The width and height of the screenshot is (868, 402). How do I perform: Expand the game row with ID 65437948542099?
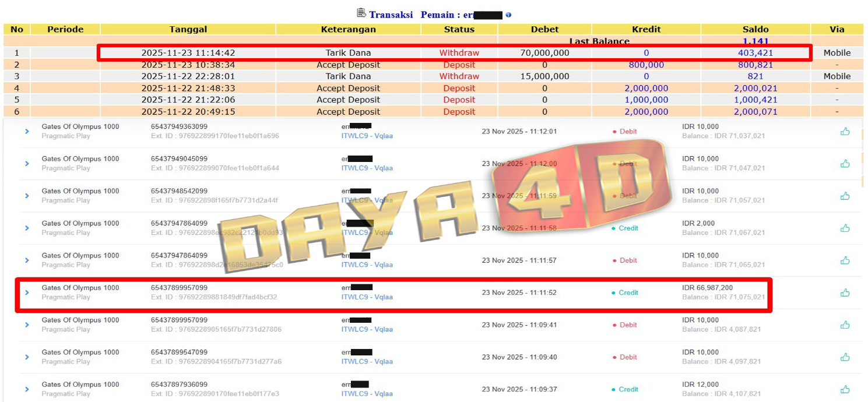pyautogui.click(x=27, y=196)
